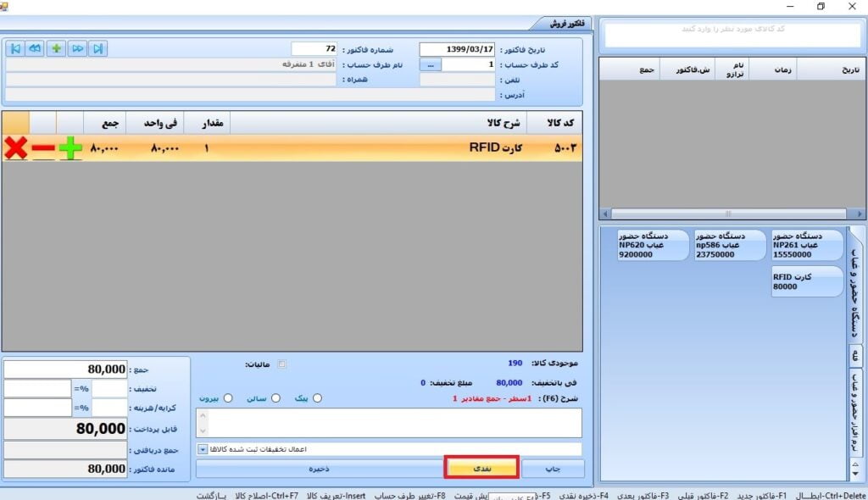The width and height of the screenshot is (868, 500).
Task: Click the F8-تغییر طرف حساب shortcut in status bar
Action: pos(410,496)
